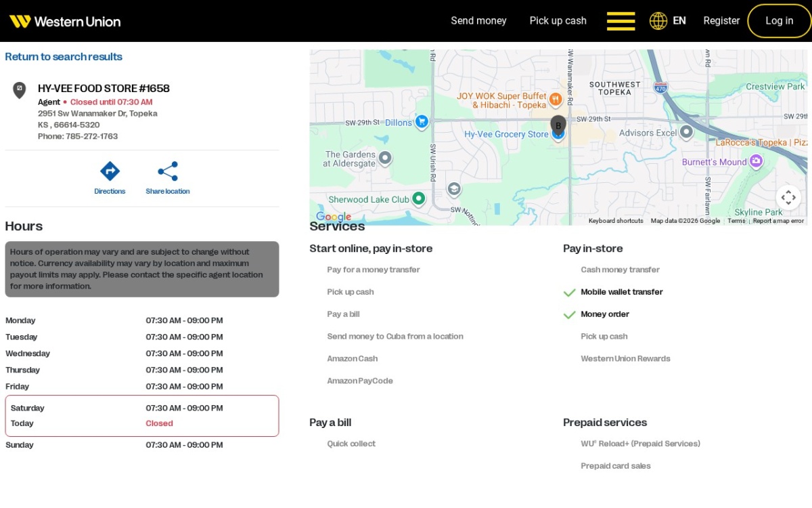The image size is (812, 508).
Task: Click the Western Union logo
Action: pos(65,21)
